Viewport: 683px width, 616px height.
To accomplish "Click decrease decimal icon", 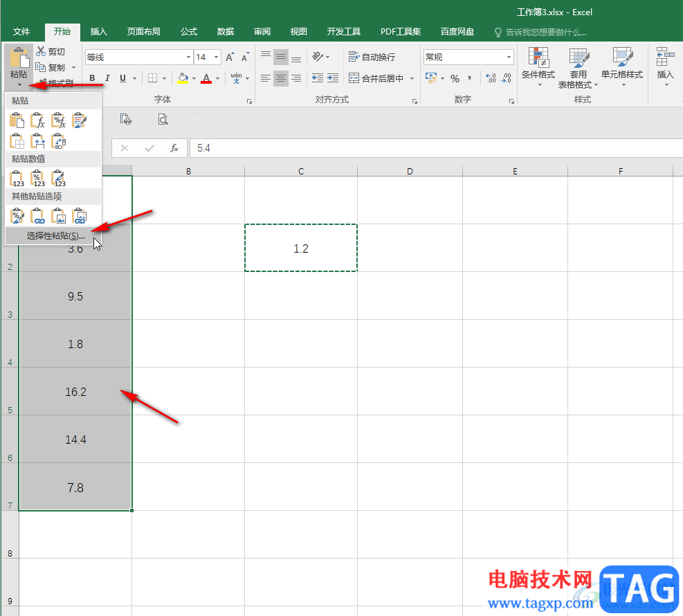I will coord(506,78).
